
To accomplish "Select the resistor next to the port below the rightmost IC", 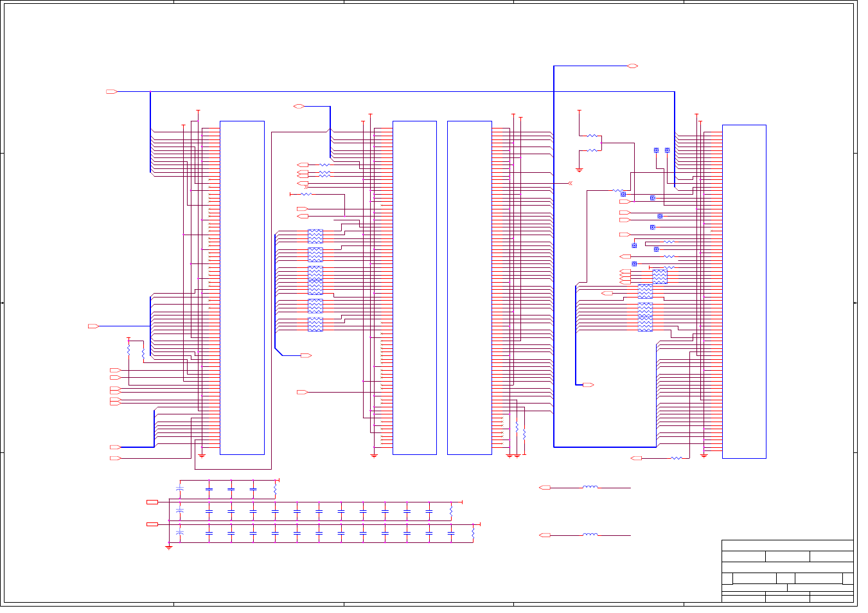I will pyautogui.click(x=676, y=458).
